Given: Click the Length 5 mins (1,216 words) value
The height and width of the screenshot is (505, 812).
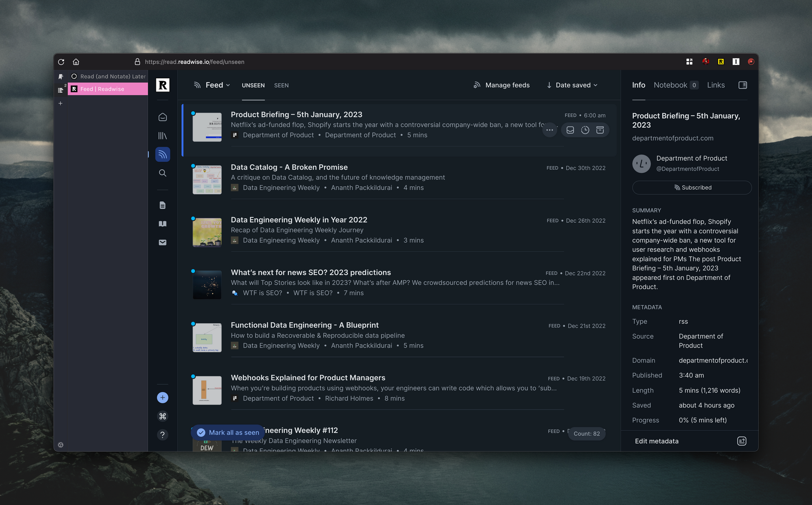Looking at the screenshot, I should point(710,390).
